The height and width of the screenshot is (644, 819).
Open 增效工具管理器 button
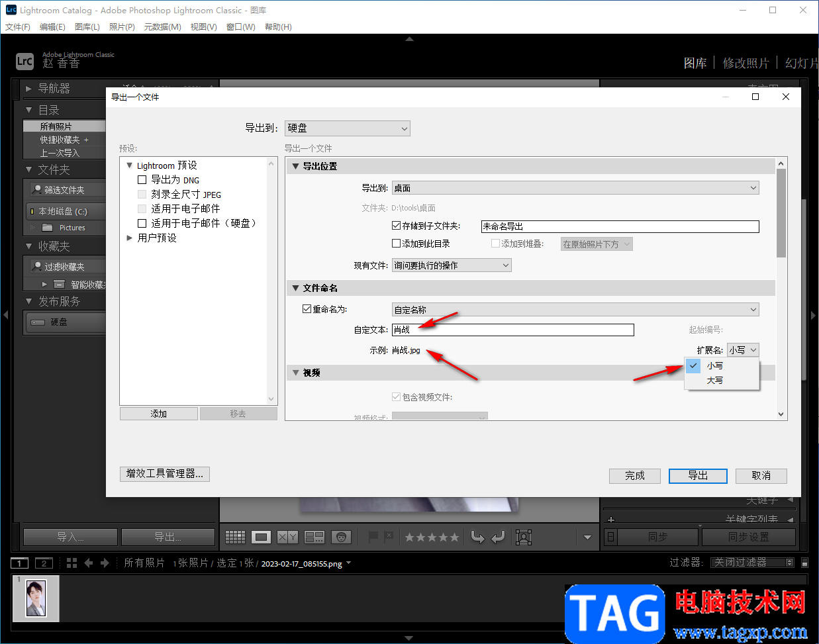coord(165,474)
